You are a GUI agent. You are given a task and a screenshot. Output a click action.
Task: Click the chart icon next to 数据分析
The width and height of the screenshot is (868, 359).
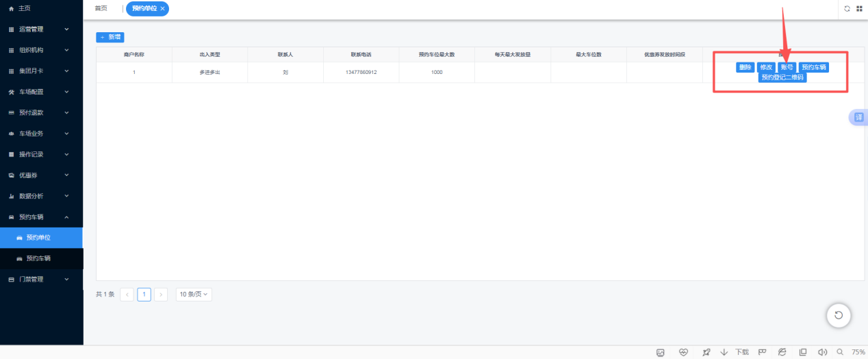point(11,196)
